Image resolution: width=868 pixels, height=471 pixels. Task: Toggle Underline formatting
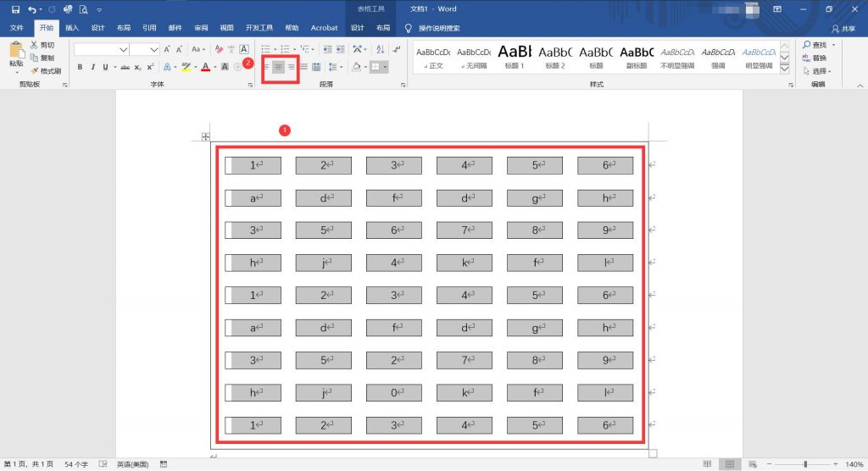point(104,67)
